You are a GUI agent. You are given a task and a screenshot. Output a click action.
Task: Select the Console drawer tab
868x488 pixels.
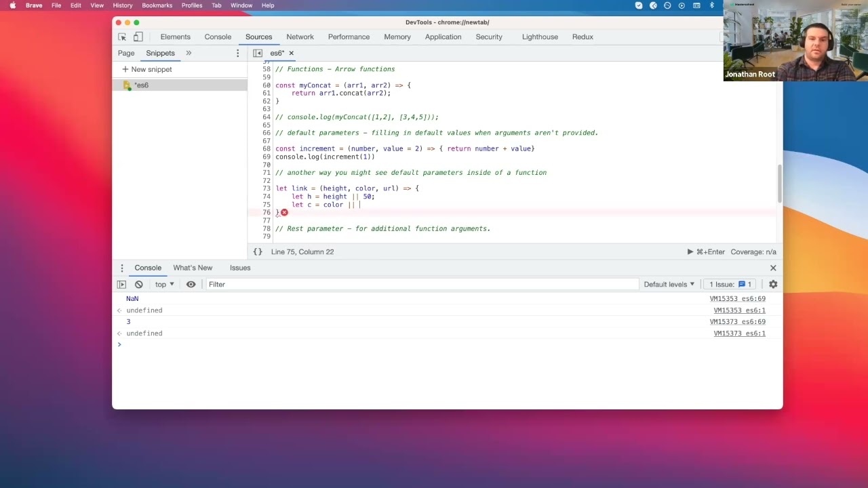click(148, 268)
